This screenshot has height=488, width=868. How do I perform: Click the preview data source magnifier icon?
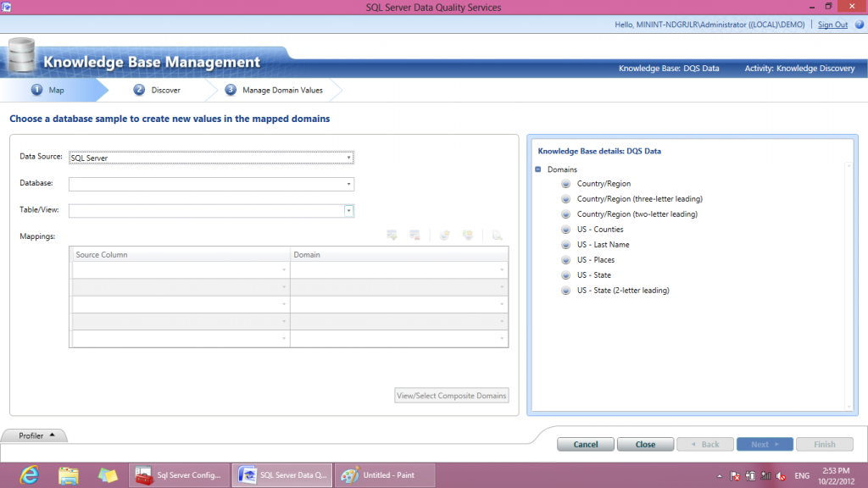497,236
